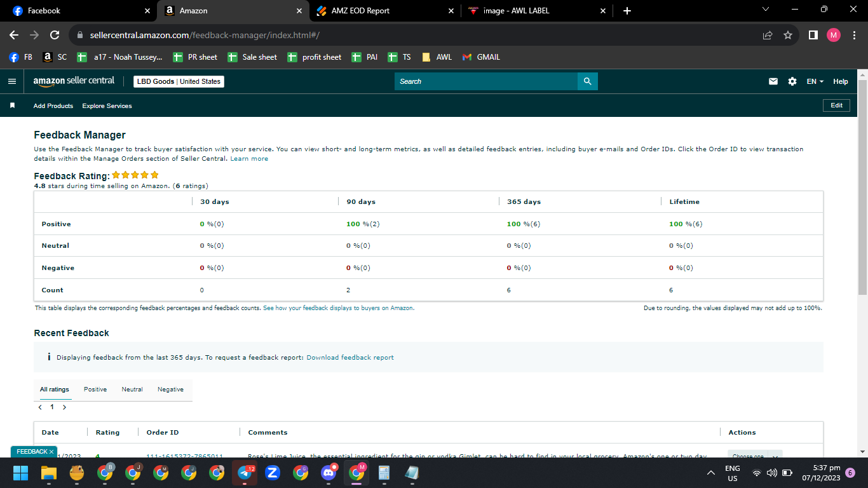Click in the Seller Central search field
Viewport: 868px width, 488px height.
tap(486, 81)
